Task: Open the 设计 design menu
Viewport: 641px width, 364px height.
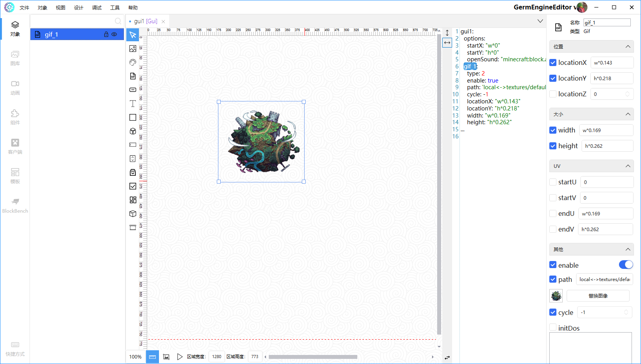Action: point(79,7)
